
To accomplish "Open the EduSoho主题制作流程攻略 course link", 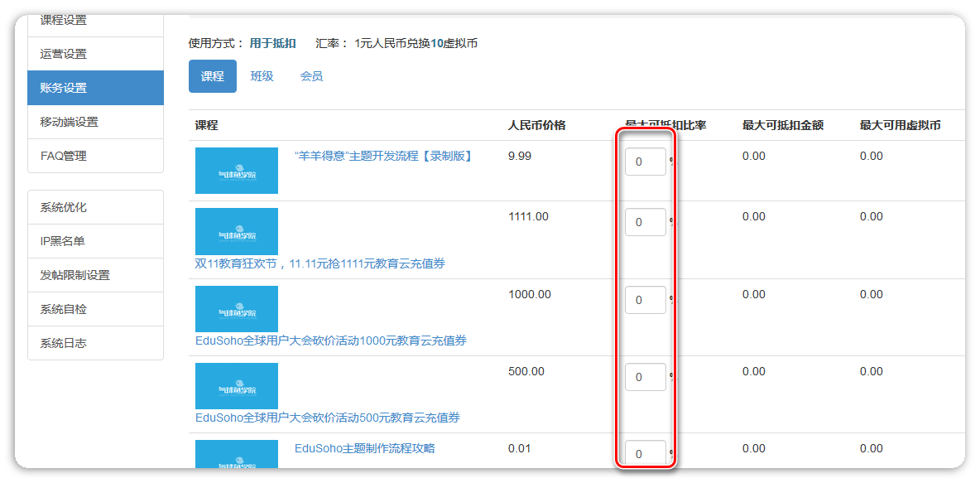I will (x=364, y=448).
